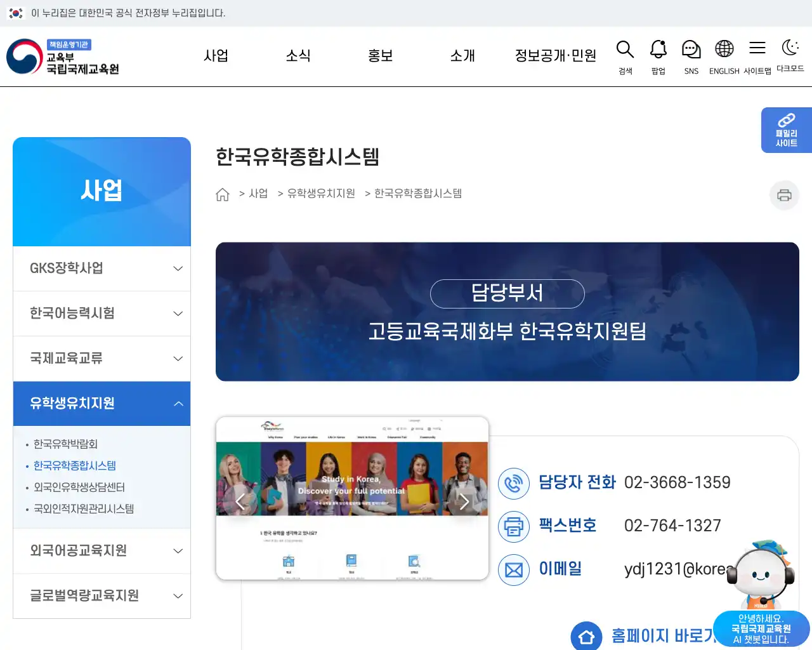Expand the 한국어능력시험 sidebar section

click(x=101, y=314)
